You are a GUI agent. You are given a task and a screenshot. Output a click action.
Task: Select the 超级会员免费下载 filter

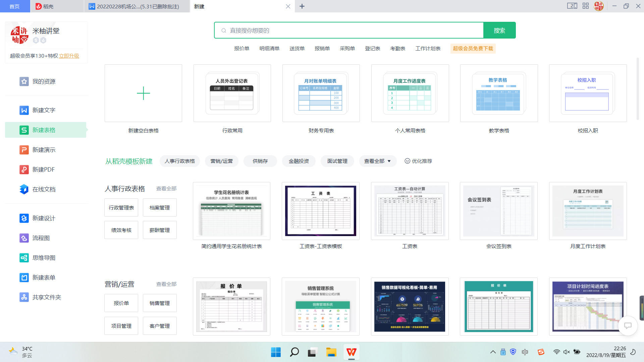pos(472,48)
